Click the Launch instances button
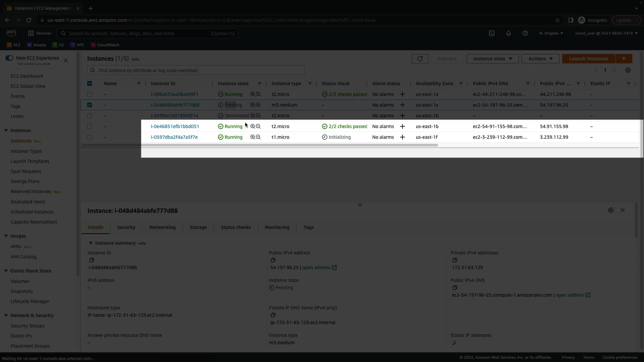The image size is (644, 362). (x=588, y=59)
